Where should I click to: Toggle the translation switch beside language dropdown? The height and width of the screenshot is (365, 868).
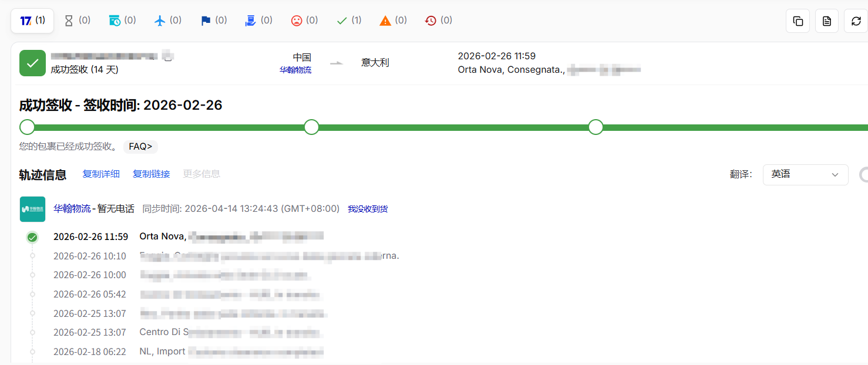tap(864, 175)
